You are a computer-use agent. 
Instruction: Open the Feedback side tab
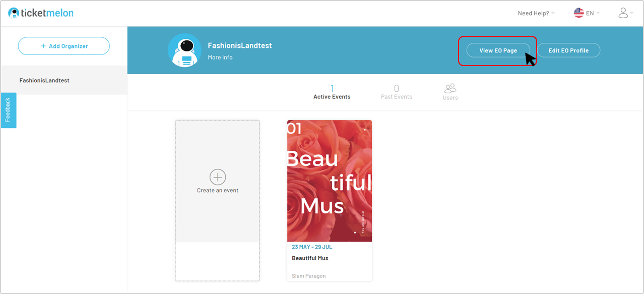pyautogui.click(x=8, y=110)
